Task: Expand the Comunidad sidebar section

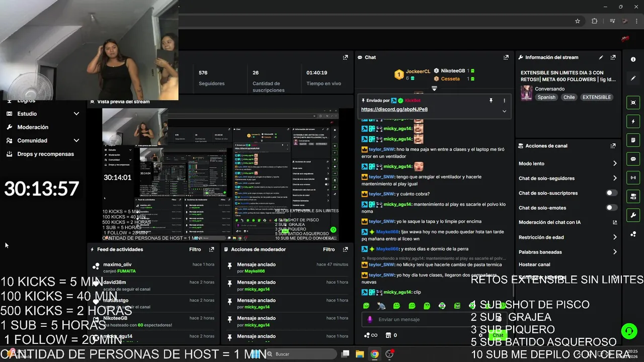Action: coord(76,141)
